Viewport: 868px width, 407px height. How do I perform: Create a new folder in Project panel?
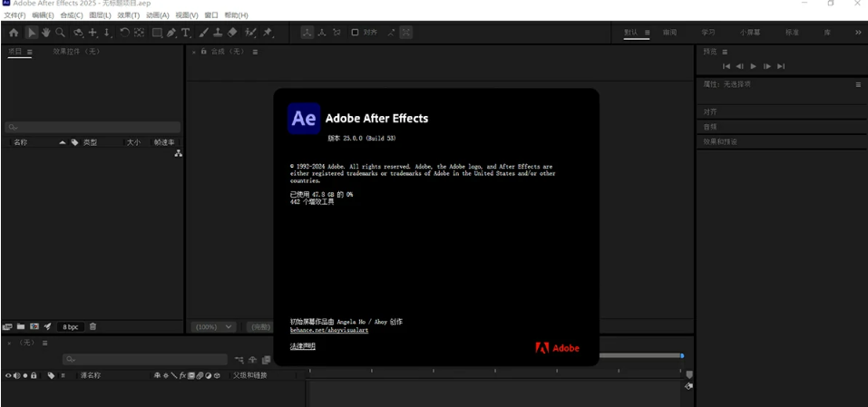click(21, 327)
